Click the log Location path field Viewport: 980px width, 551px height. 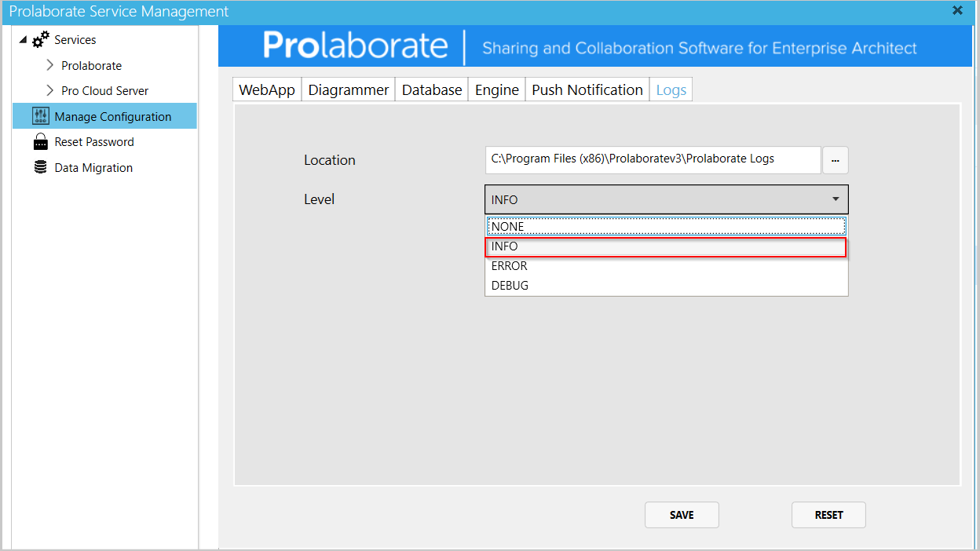[653, 159]
